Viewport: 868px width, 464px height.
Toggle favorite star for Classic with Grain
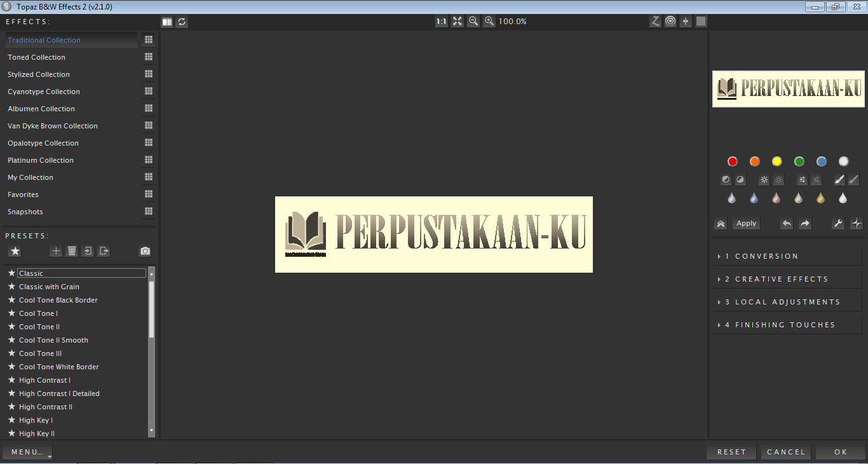click(11, 287)
